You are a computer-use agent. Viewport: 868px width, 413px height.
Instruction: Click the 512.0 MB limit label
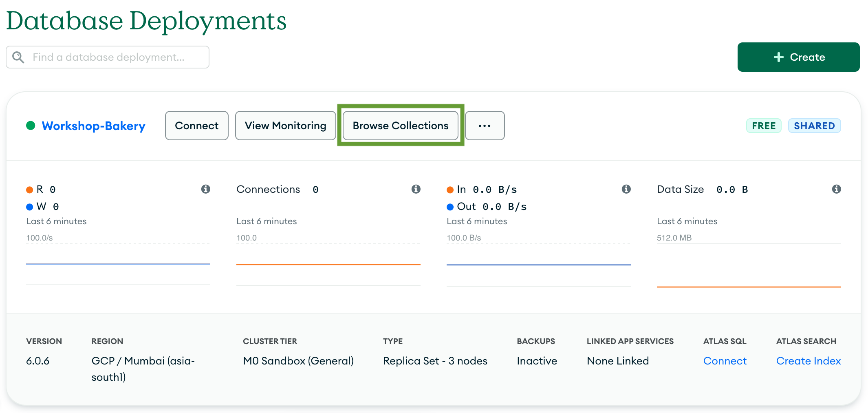click(674, 238)
